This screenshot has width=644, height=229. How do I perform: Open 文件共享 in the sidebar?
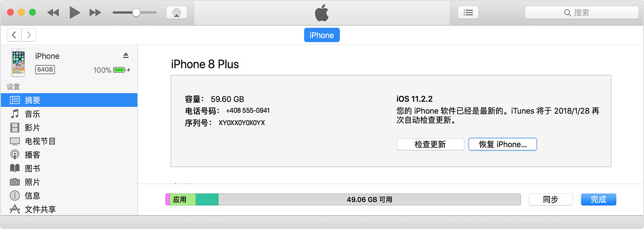40,209
